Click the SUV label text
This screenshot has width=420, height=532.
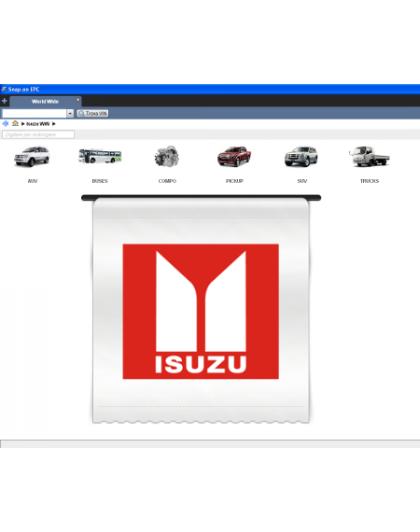click(x=302, y=181)
